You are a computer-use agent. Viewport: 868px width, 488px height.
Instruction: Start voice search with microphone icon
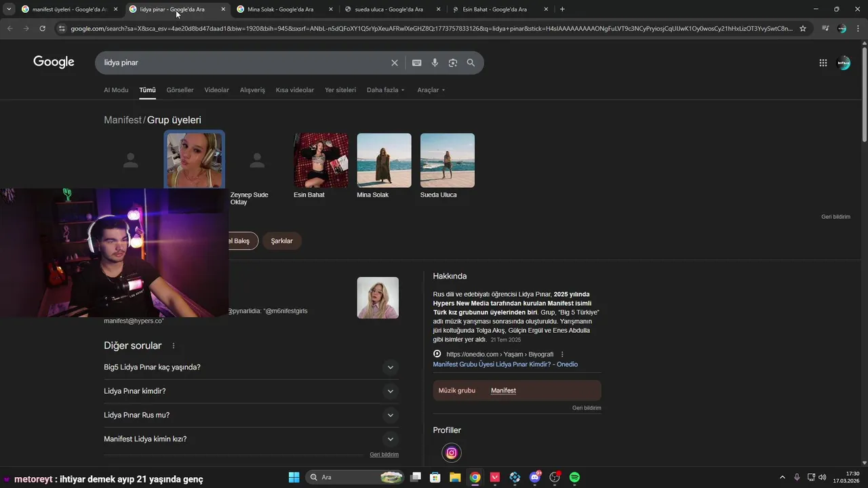point(435,62)
